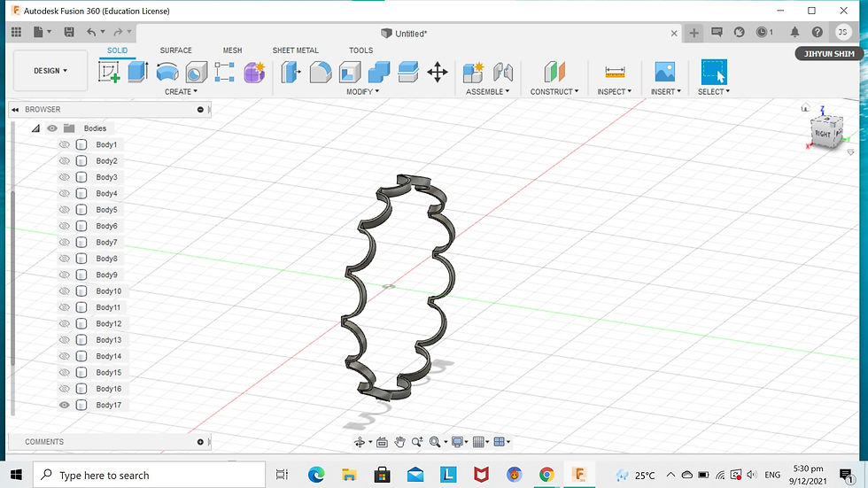
Task: Expand the CONSTRUCT menu
Action: coord(554,92)
